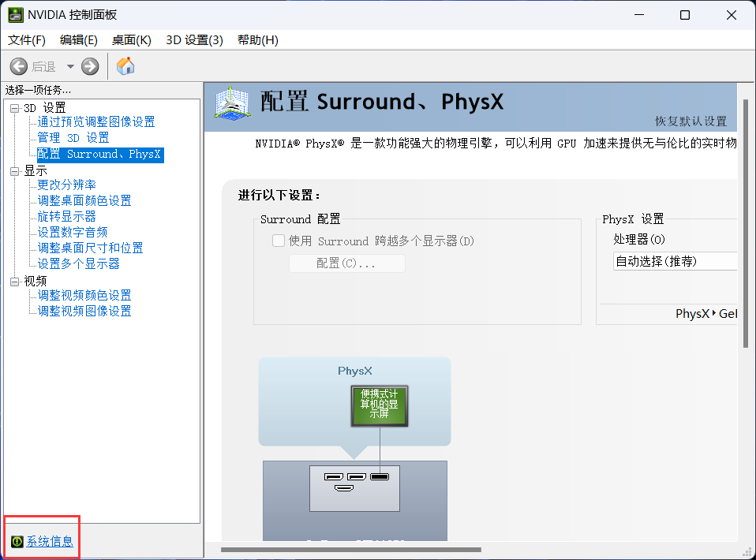This screenshot has width=756, height=560.
Task: Select the green laptop display thumbnail
Action: tap(380, 405)
